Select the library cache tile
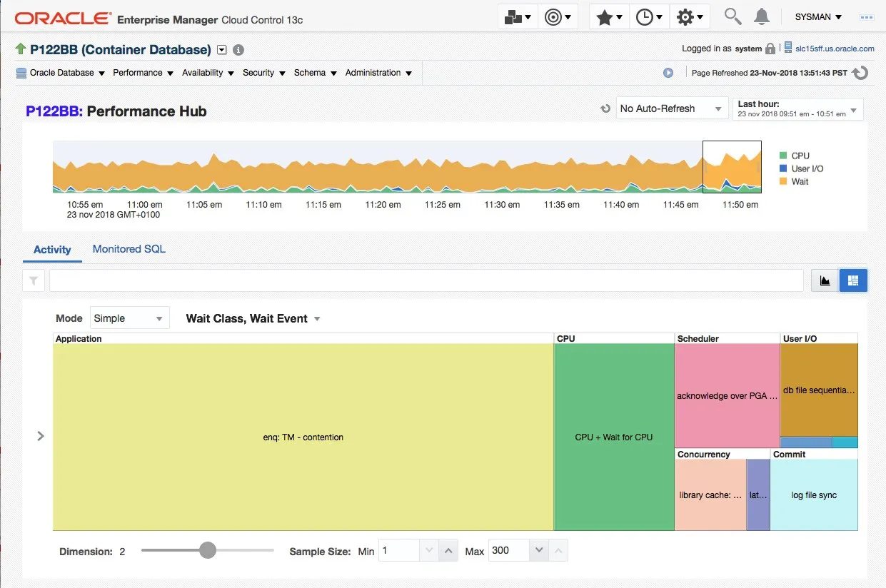 point(710,495)
